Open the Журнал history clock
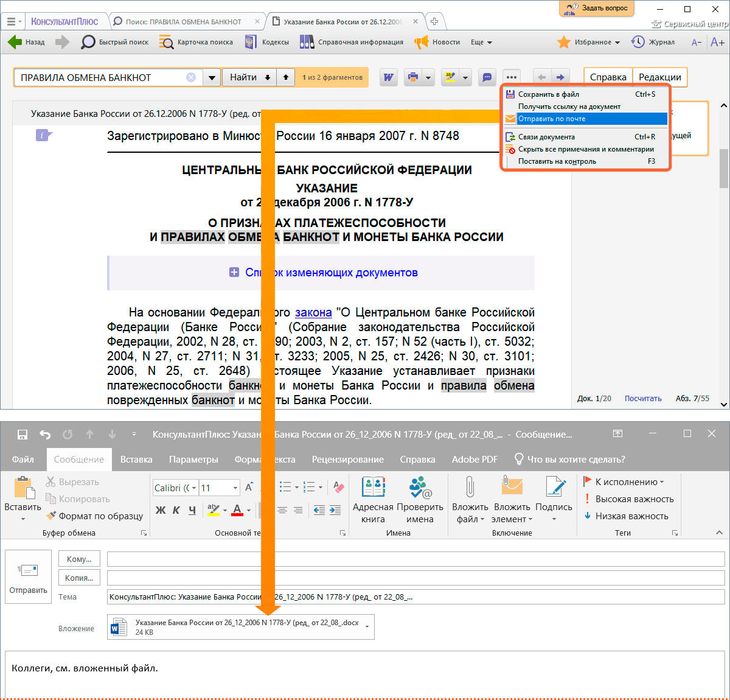 pyautogui.click(x=653, y=42)
